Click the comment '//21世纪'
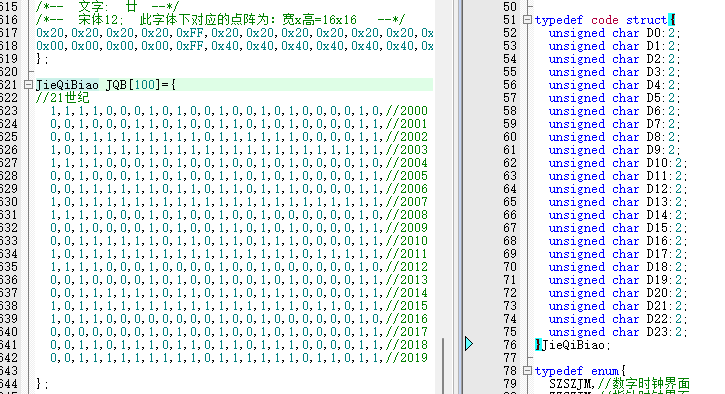Image resolution: width=725 pixels, height=394 pixels. (62, 98)
